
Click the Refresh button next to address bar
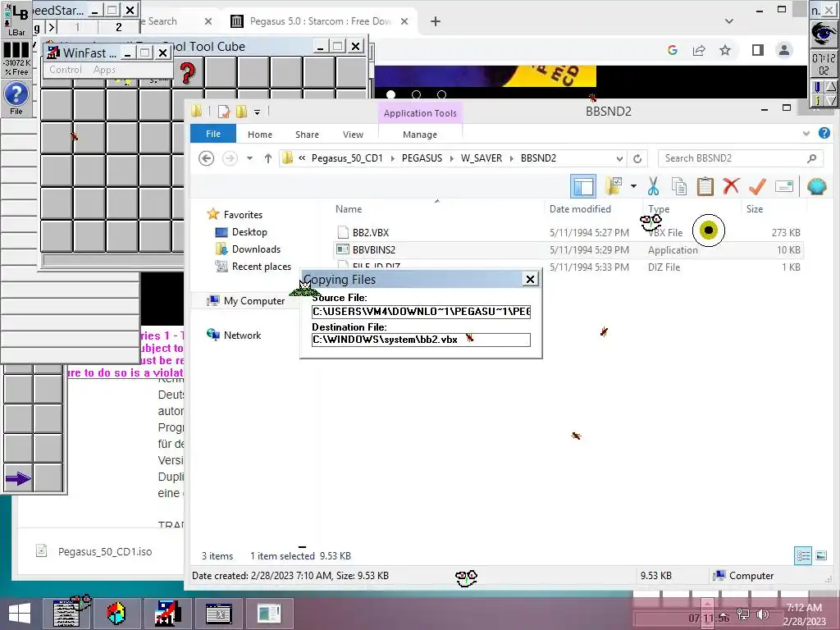pos(637,158)
